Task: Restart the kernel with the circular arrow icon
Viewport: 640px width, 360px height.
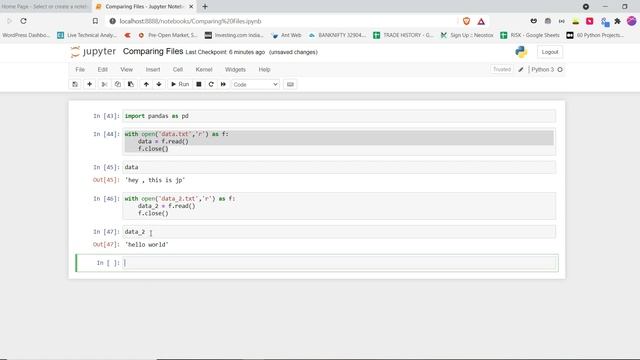Action: 211,84
